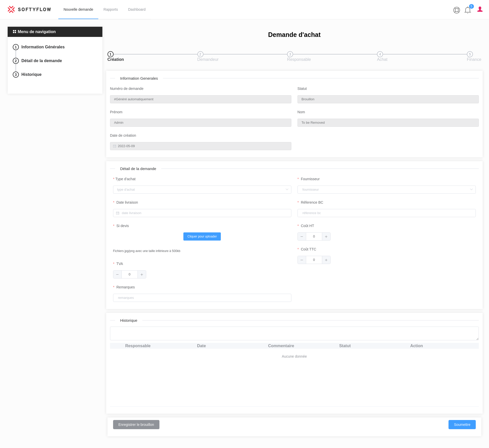Select step 5 Finance in stepper
The height and width of the screenshot is (448, 489).
(x=470, y=54)
